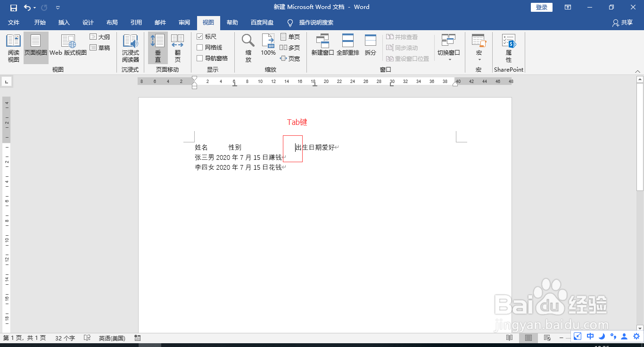644x347 pixels.
Task: Switch to Web Layout from status bar
Action: tap(547, 338)
